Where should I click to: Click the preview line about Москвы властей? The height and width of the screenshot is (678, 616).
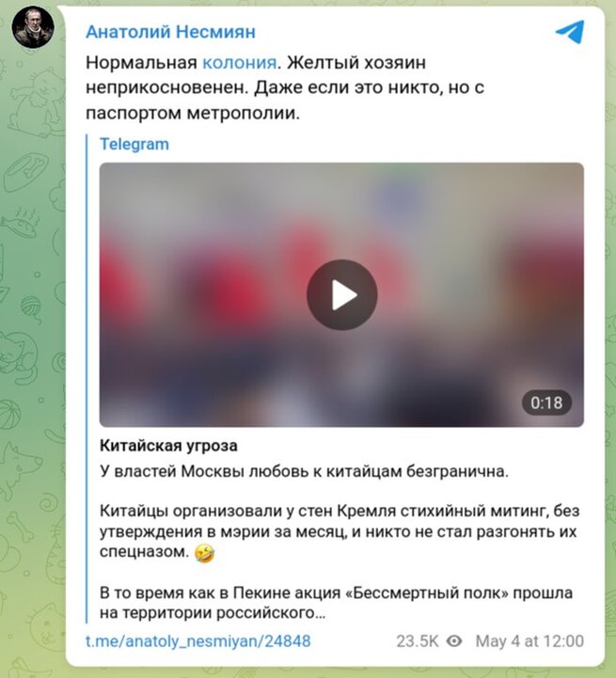tap(304, 471)
